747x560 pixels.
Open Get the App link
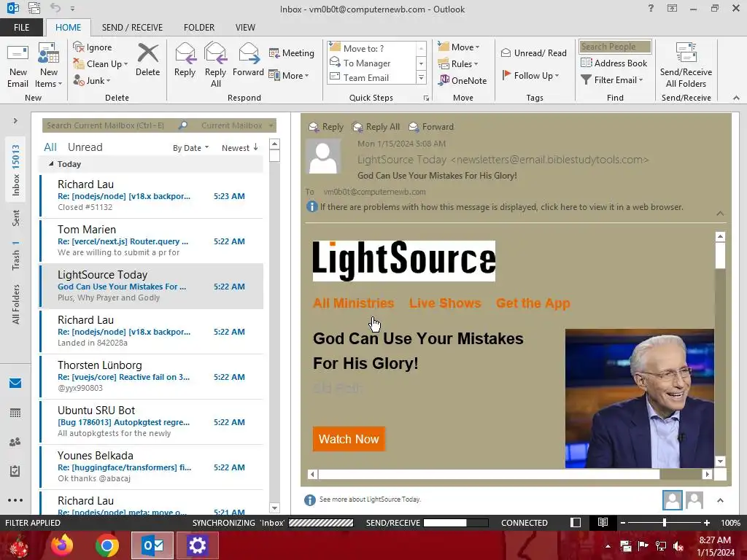point(533,303)
